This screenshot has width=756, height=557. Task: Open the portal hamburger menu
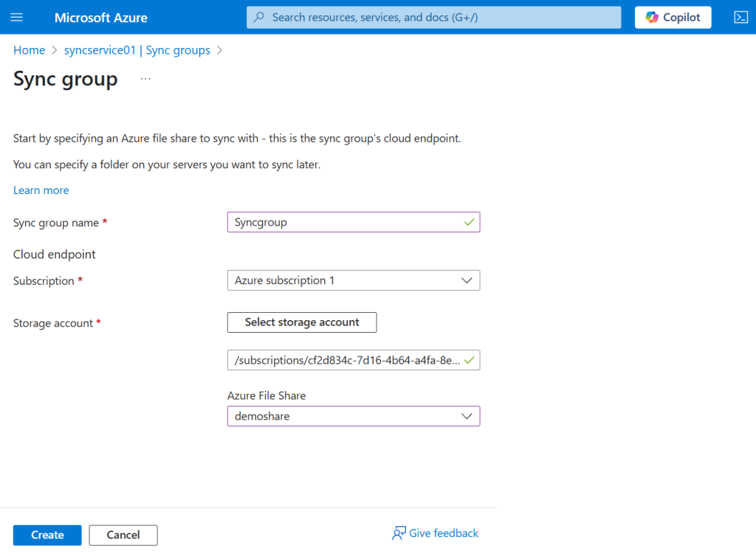click(17, 18)
